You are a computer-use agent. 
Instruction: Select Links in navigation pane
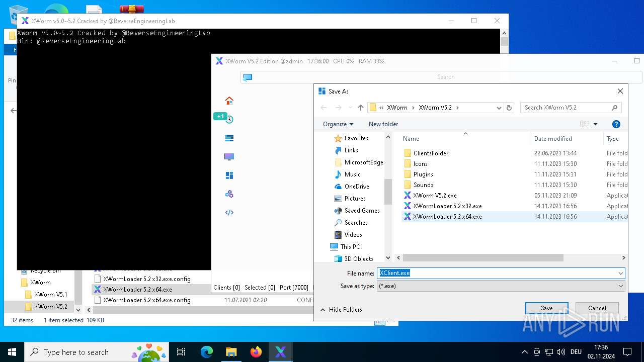pos(351,150)
